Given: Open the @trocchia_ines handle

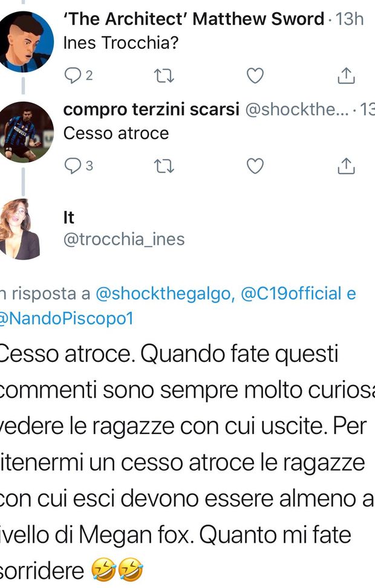Looking at the screenshot, I should tap(124, 239).
